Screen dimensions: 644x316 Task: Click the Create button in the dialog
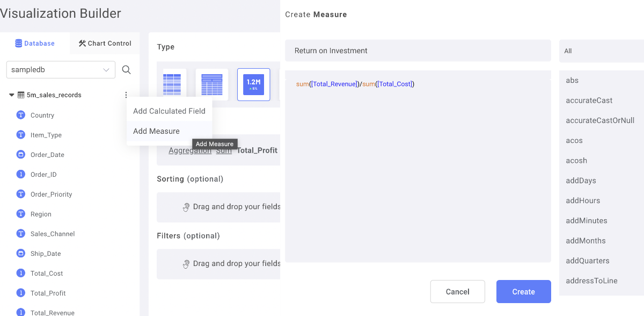point(523,291)
